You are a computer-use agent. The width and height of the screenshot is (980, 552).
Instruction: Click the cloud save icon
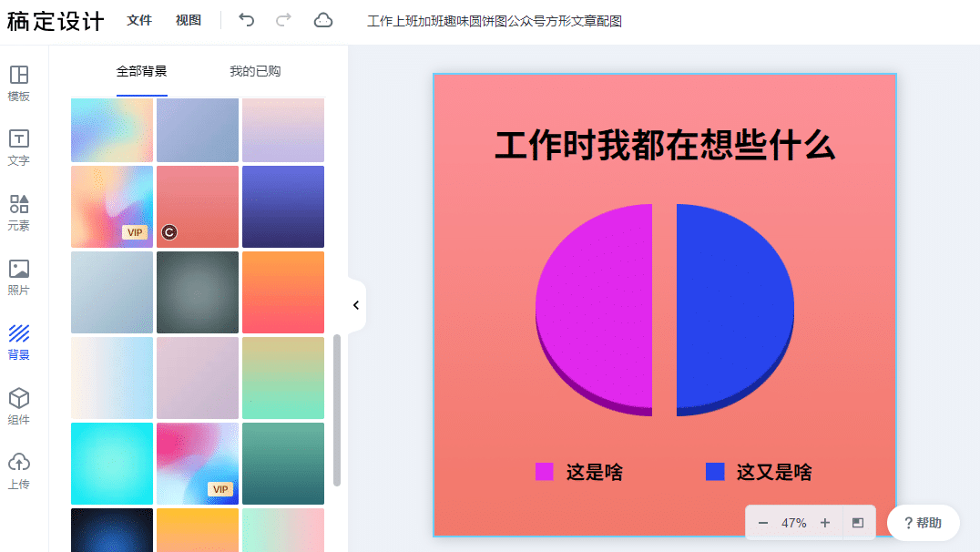point(323,21)
